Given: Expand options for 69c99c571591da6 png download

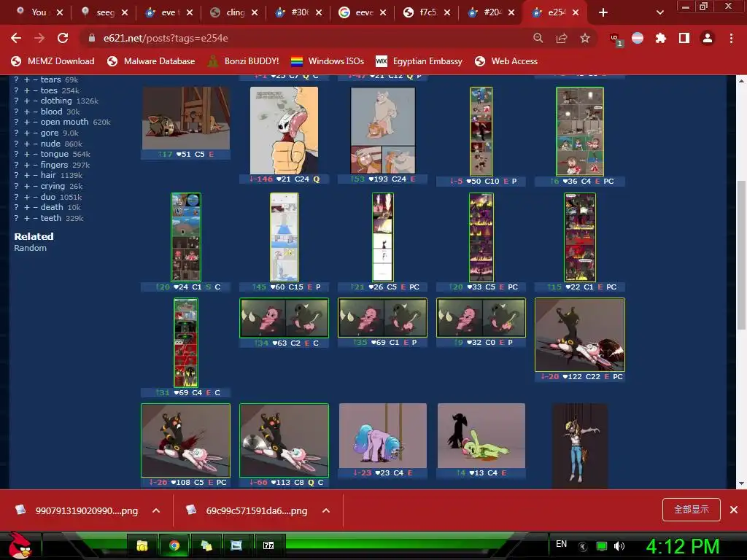Looking at the screenshot, I should [326, 510].
